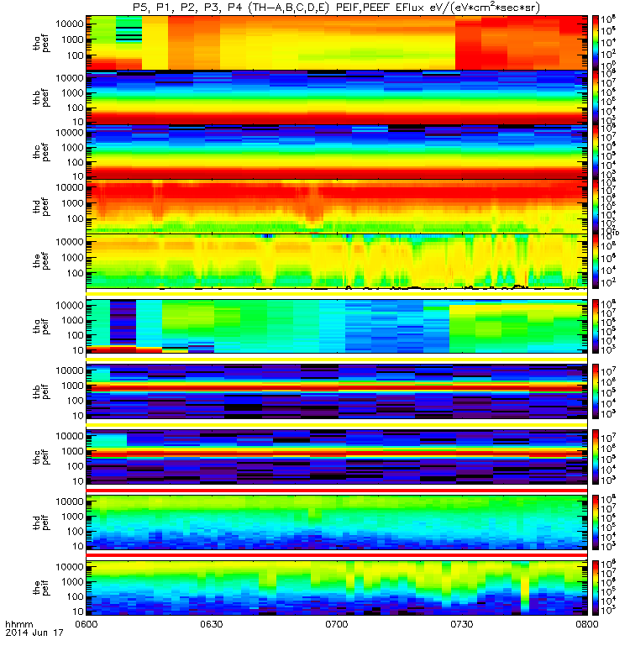This screenshot has height=672, width=630.
Task: Click the thc peef spectrogram panel
Action: (x=337, y=152)
